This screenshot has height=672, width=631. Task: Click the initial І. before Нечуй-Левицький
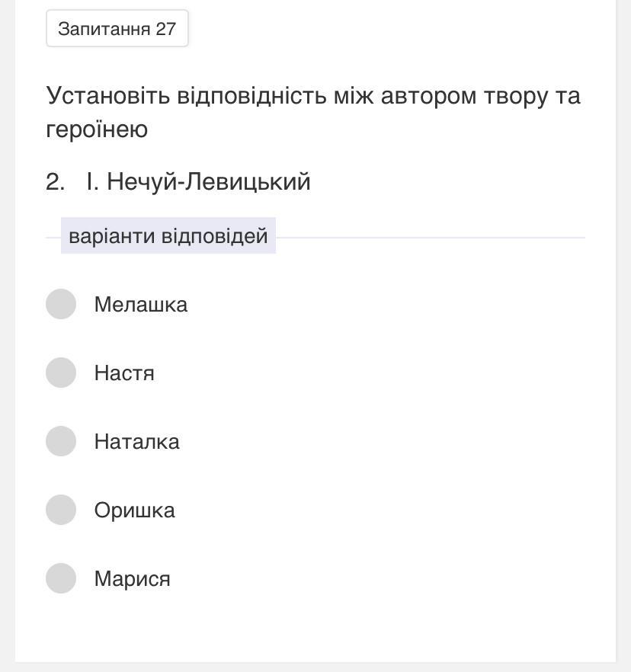[x=93, y=182]
